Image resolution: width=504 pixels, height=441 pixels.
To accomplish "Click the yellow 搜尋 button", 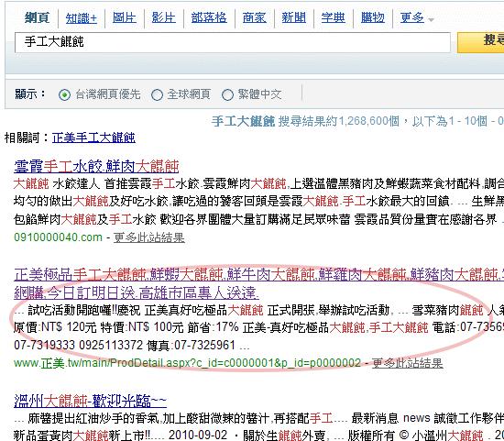I will tap(481, 42).
